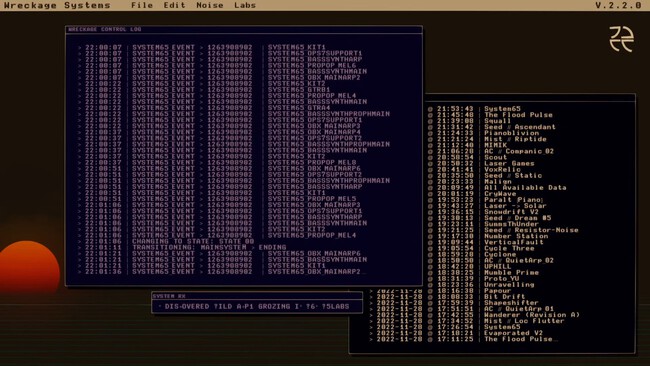Open the Noise menu
Screen dimensions: 650x366
[x=209, y=5]
